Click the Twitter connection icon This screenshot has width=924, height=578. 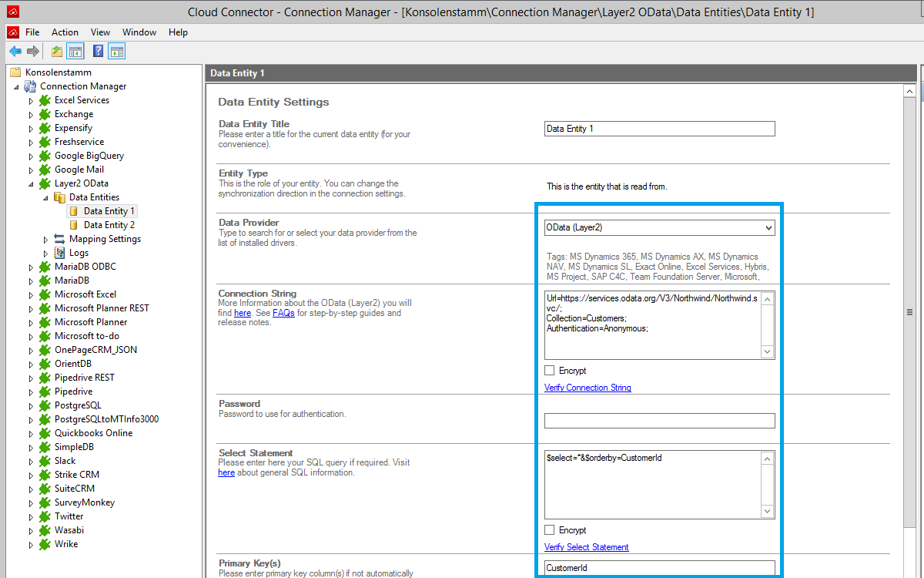coord(45,516)
